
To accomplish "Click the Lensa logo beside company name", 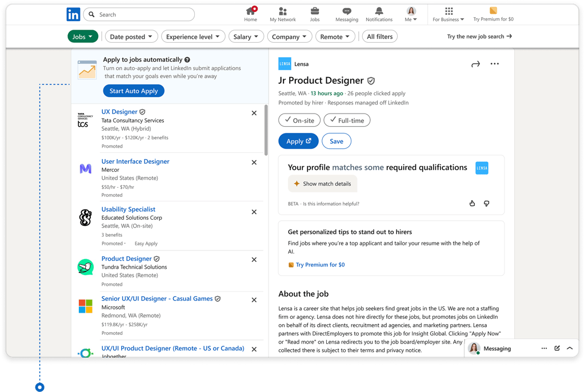I will click(x=285, y=64).
